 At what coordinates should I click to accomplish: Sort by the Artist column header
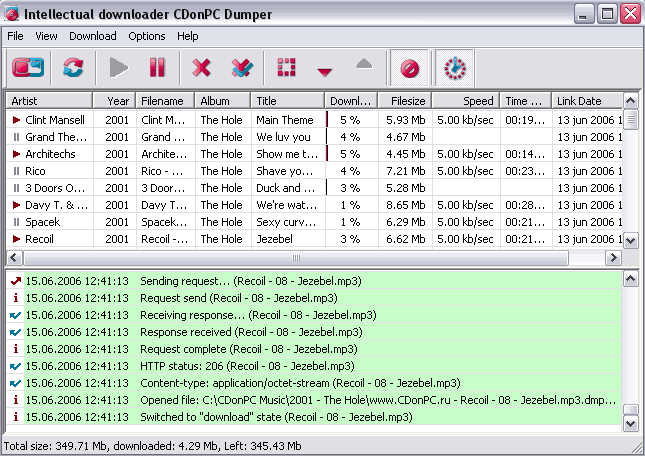click(x=49, y=101)
